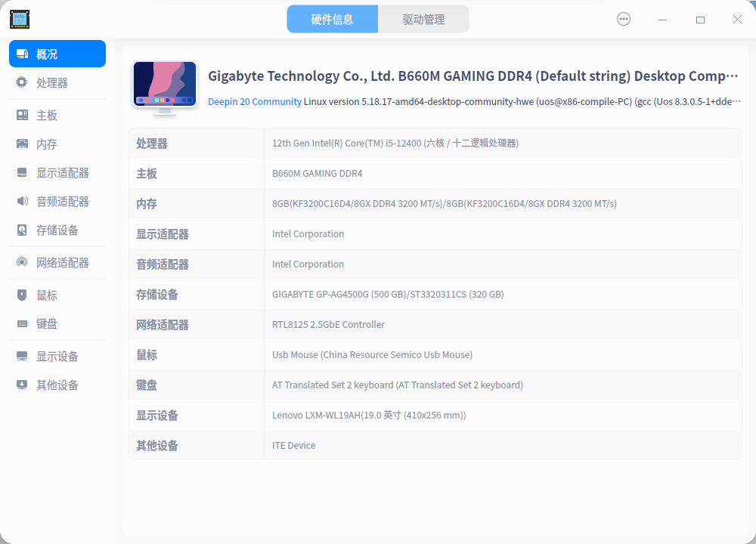Viewport: 756px width, 544px height.
Task: Select the 处理器 processor icon in sidebar
Action: pos(21,82)
